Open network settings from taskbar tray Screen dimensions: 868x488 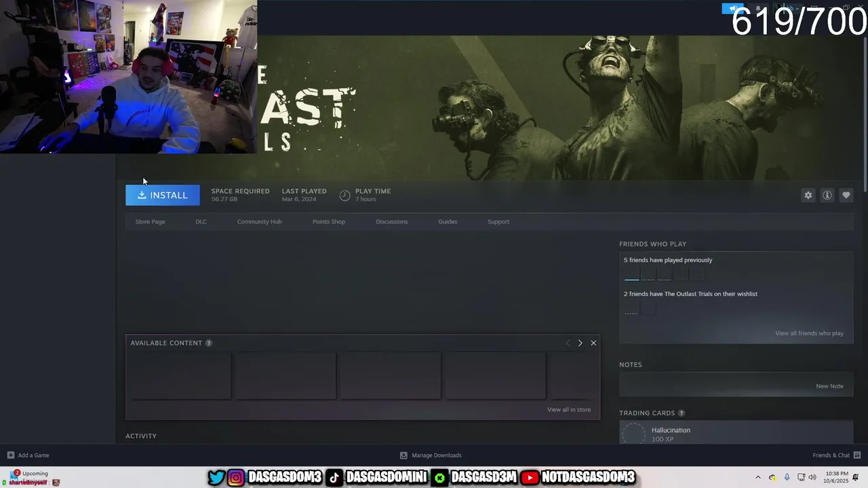tap(801, 477)
